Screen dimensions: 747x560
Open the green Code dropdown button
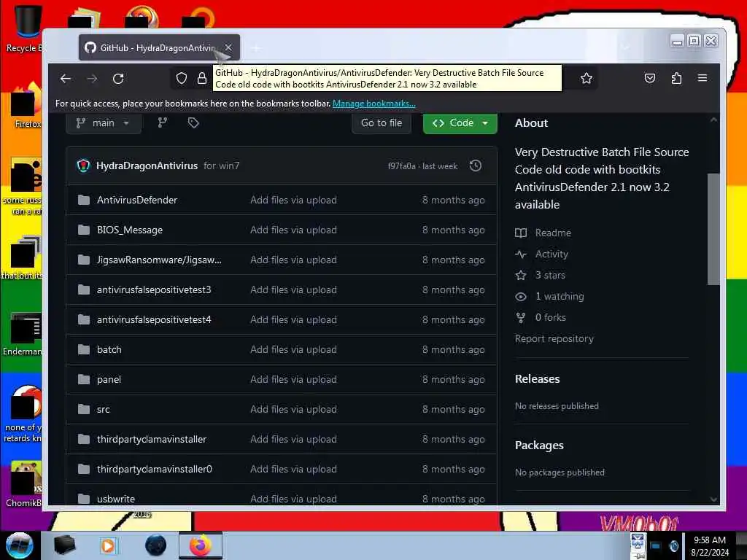coord(460,123)
